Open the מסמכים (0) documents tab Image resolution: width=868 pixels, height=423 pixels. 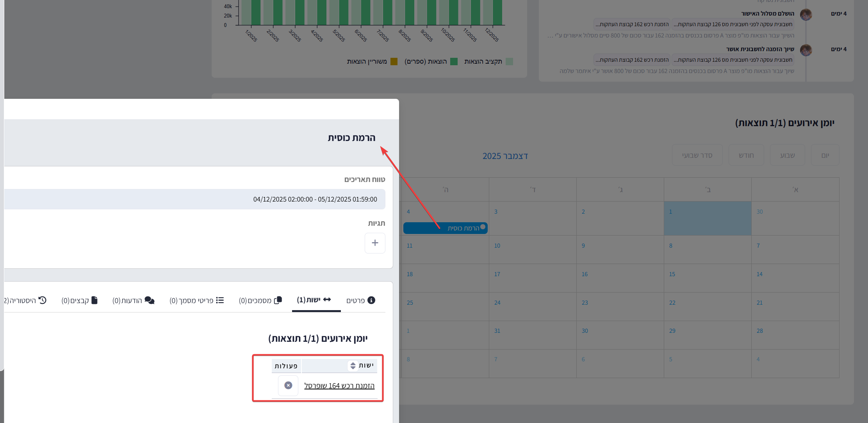pyautogui.click(x=260, y=300)
